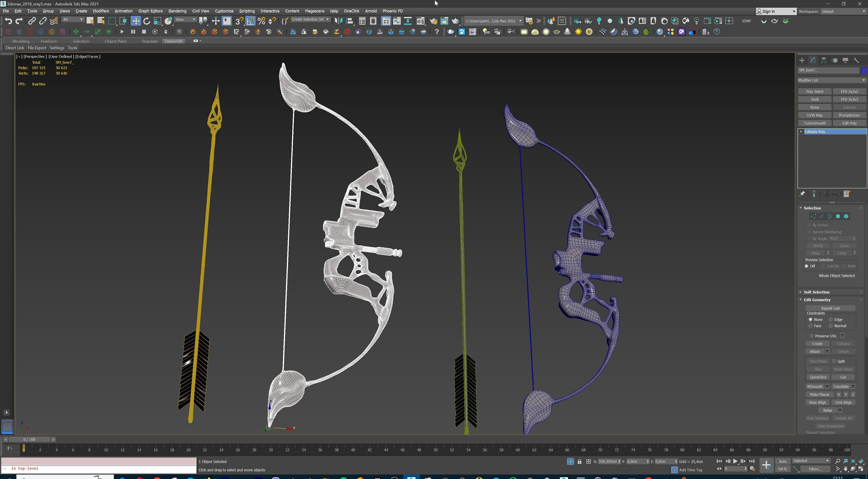Open the Modifier List dropdown

click(x=831, y=80)
